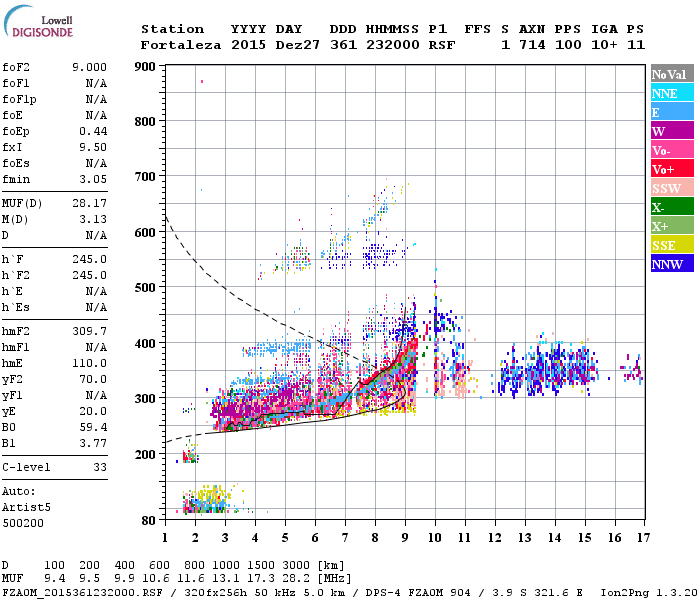Click the Artist5 text

coord(26,508)
